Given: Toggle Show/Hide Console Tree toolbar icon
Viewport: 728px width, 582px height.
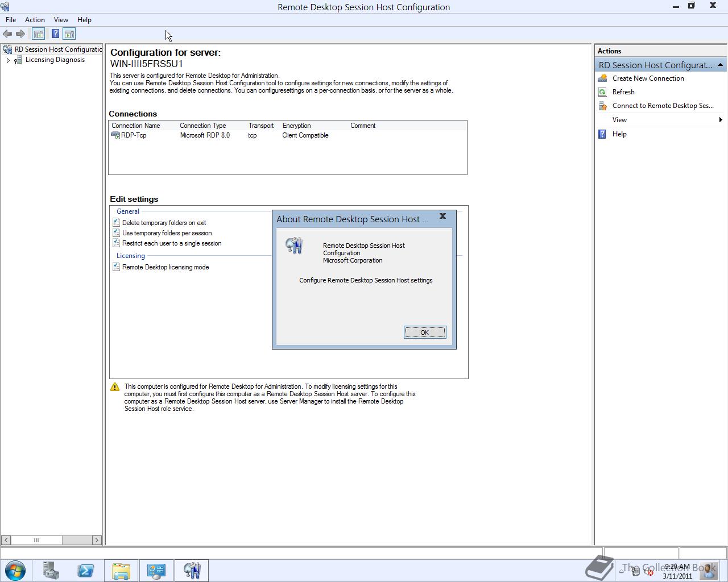Looking at the screenshot, I should pos(38,34).
